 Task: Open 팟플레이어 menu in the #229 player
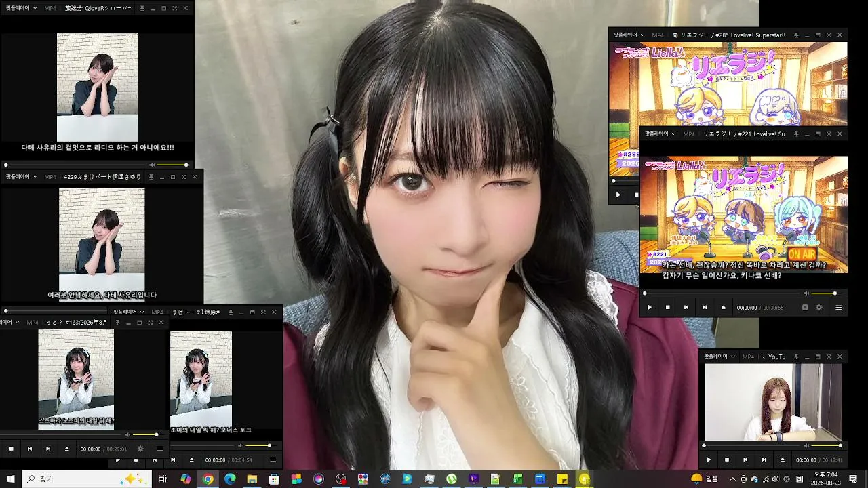click(x=22, y=176)
